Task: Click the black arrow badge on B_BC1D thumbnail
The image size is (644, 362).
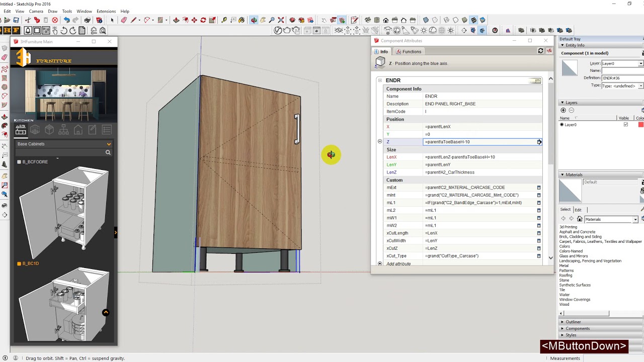Action: 106,313
